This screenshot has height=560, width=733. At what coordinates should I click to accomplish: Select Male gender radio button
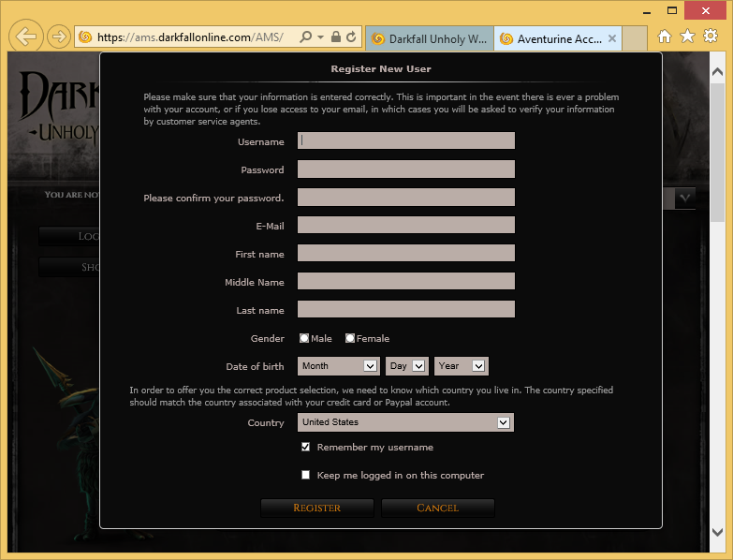(x=304, y=338)
